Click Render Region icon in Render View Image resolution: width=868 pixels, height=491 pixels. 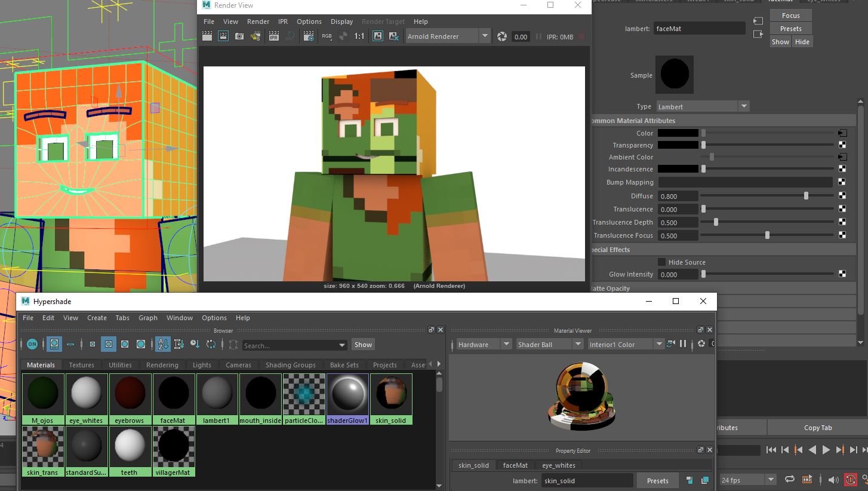pyautogui.click(x=223, y=36)
